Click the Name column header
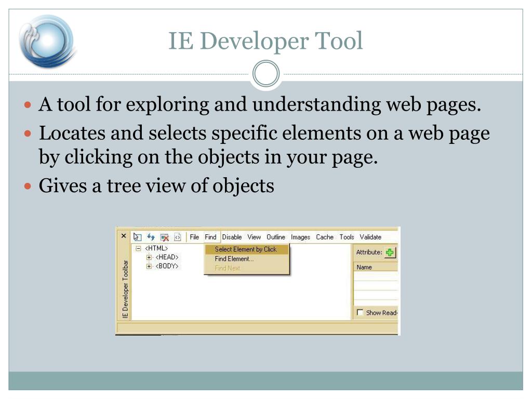Viewport: 532px width, 399px height. coord(375,267)
